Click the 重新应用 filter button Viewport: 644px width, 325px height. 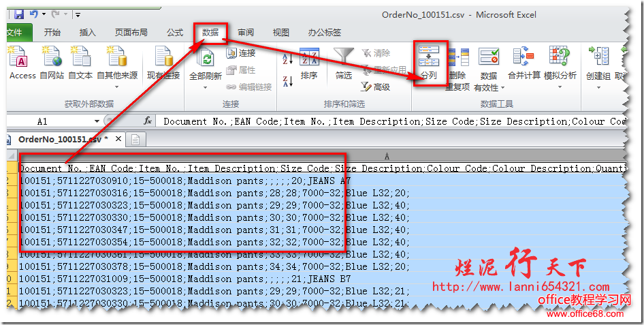(x=384, y=70)
